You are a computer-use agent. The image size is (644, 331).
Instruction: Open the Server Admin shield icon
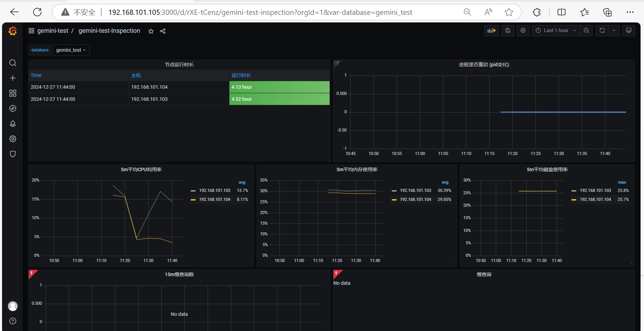click(13, 154)
